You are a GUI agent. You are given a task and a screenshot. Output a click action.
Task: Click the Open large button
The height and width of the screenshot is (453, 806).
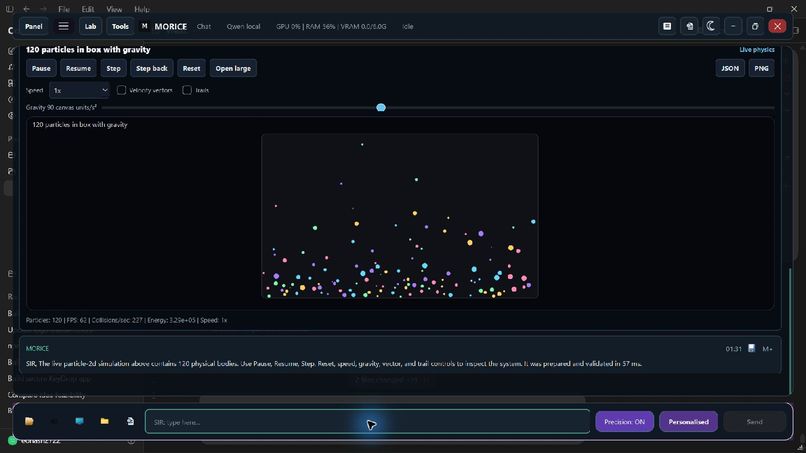[x=233, y=68]
